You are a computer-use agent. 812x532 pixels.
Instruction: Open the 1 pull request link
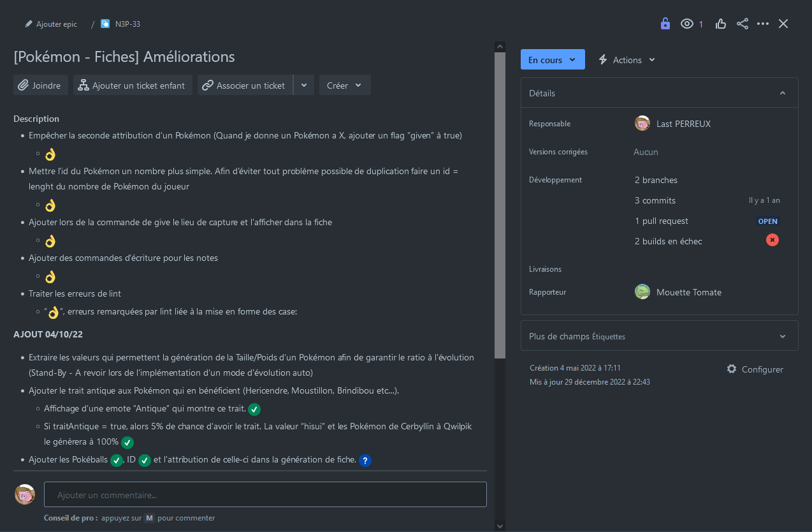(x=662, y=221)
